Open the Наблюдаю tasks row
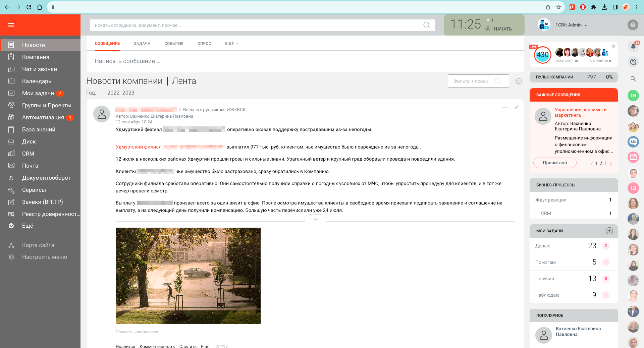 [574, 295]
